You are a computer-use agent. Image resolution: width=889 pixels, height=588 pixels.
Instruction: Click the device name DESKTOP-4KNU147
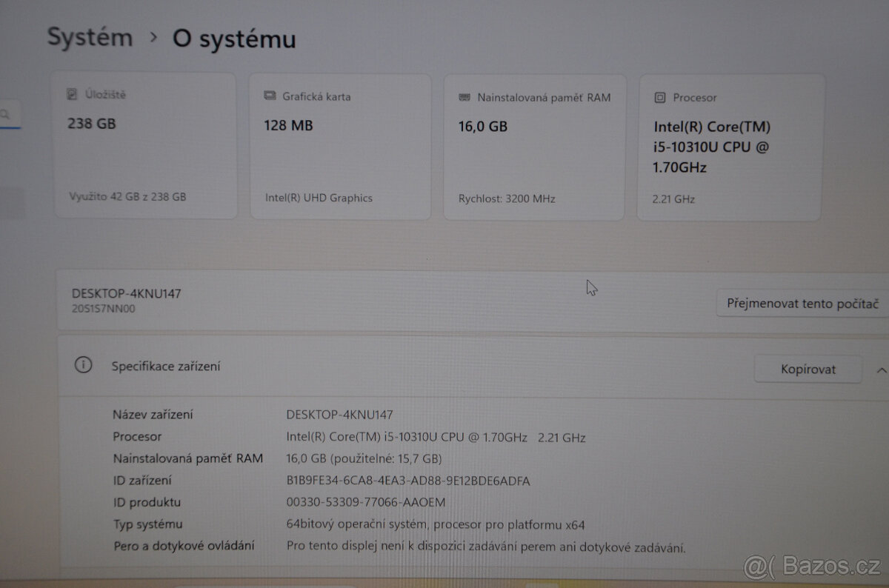126,293
